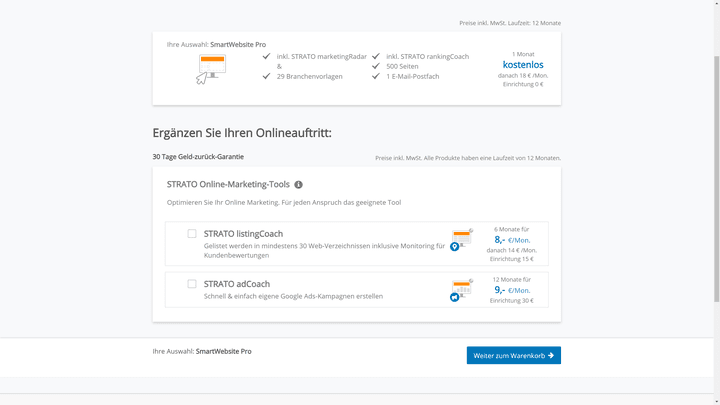
Task: Click 'Einrichtung 0 €' text
Action: tap(523, 84)
